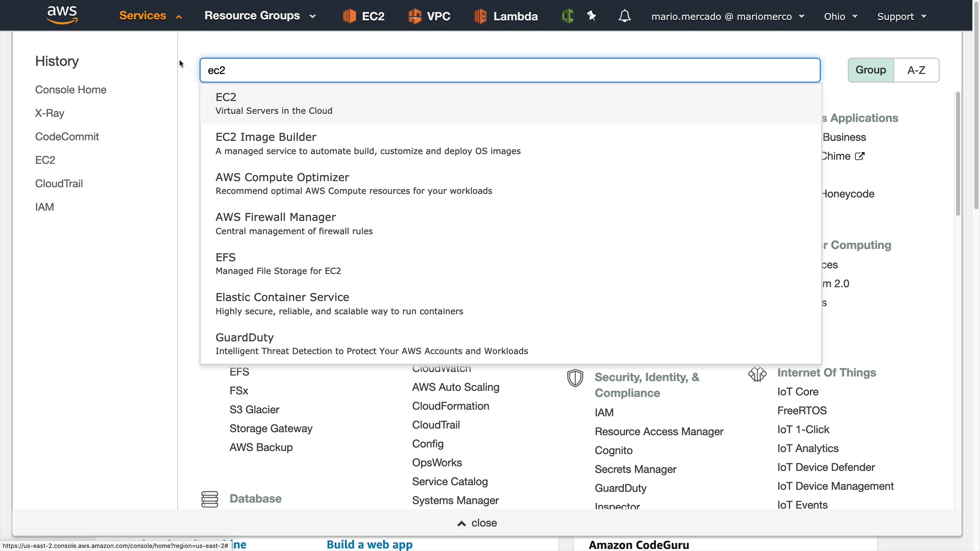Screen dimensions: 980x551
Task: Open CloudTrail from the History list
Action: (59, 184)
